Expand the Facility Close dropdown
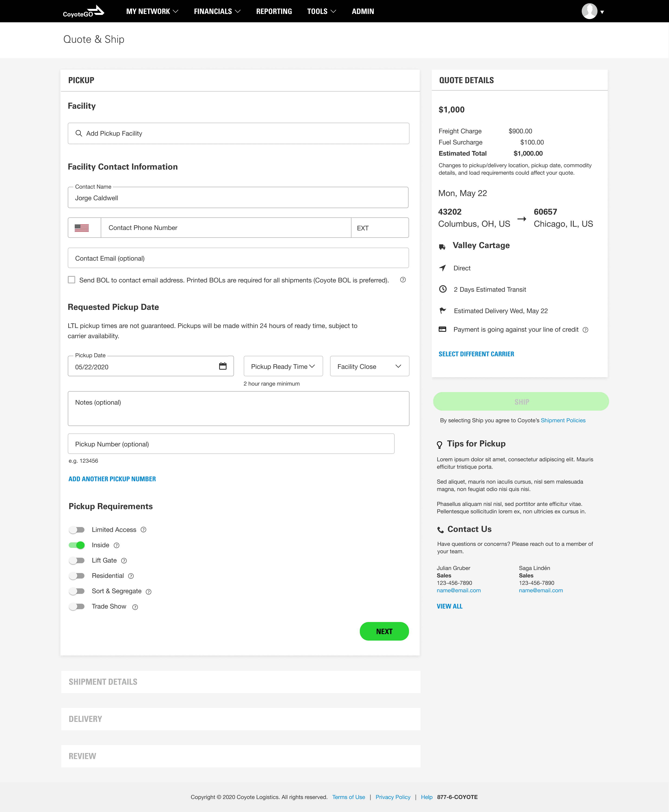Viewport: 669px width, 812px height. [x=369, y=366]
